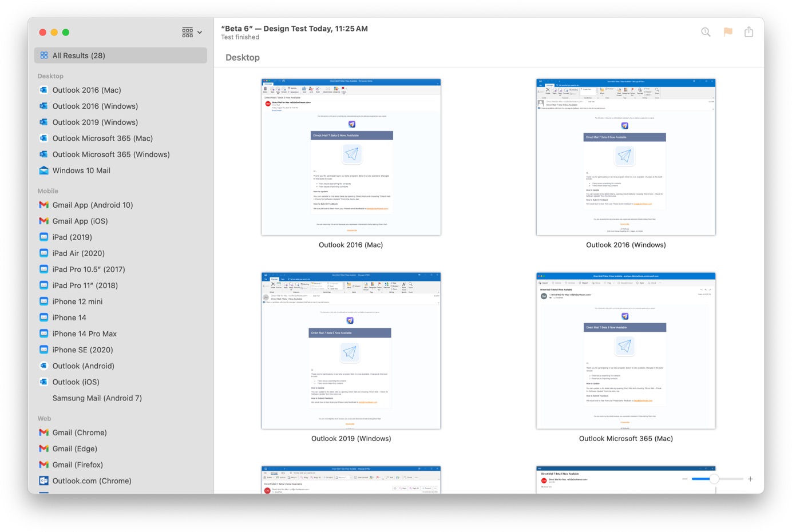Select iPad (2019) row
Viewport: 792px width, 532px height.
pyautogui.click(x=121, y=237)
